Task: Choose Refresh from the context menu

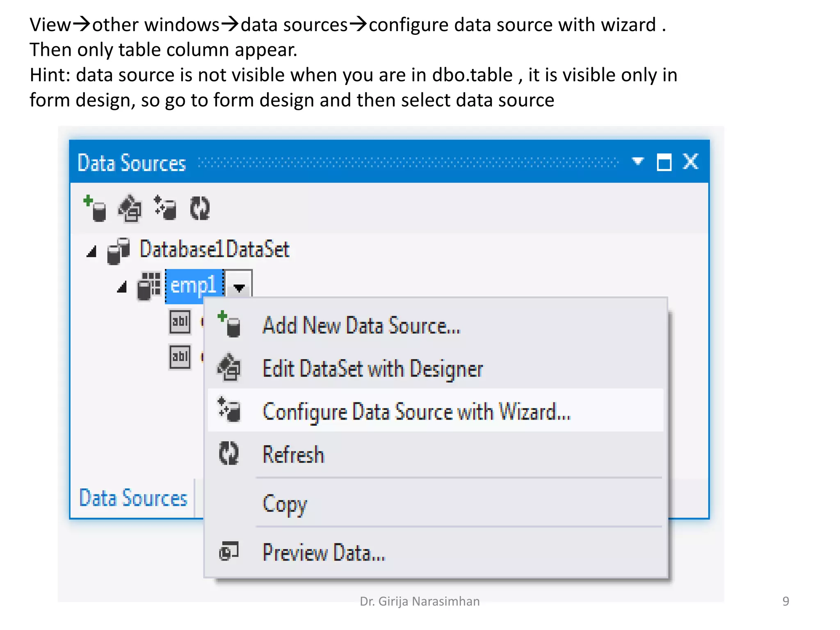Action: click(x=293, y=454)
